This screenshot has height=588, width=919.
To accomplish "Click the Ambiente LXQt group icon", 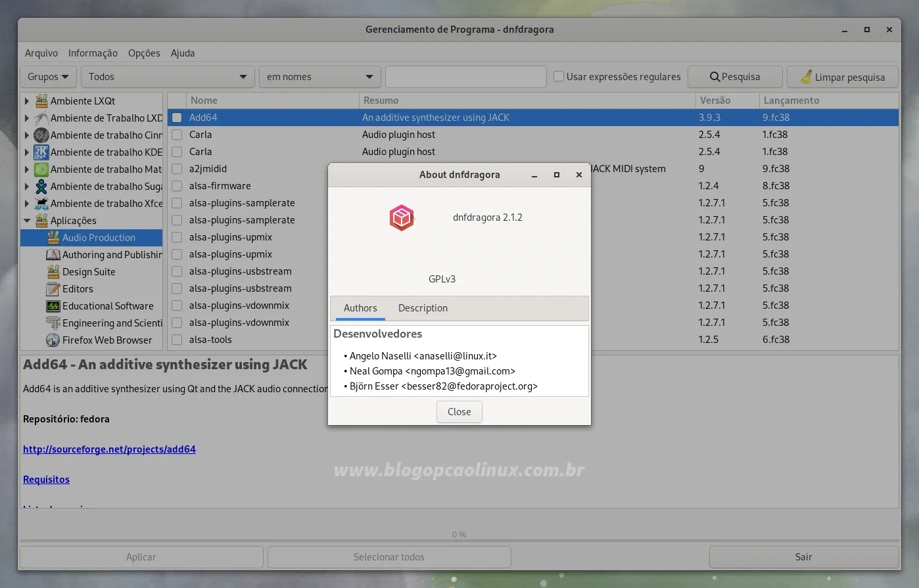I will (41, 101).
